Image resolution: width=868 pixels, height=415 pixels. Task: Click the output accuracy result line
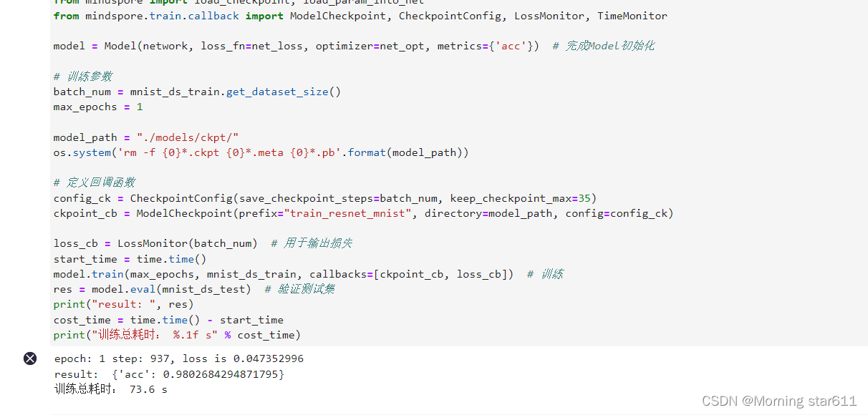(x=169, y=374)
